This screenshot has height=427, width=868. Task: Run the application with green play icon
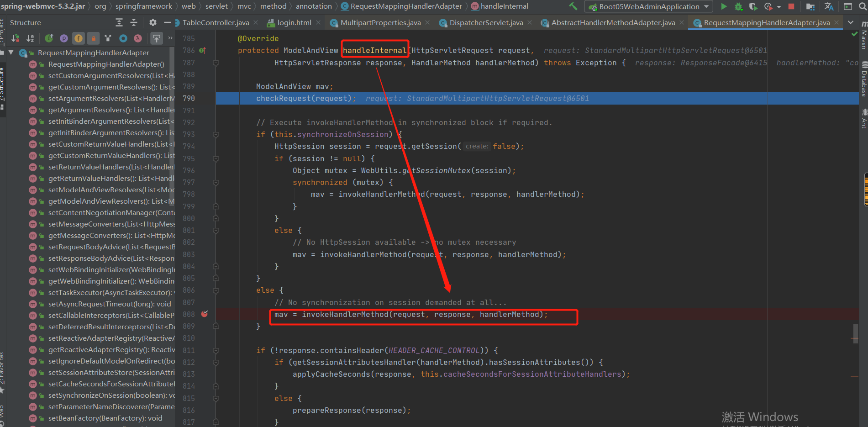tap(723, 6)
